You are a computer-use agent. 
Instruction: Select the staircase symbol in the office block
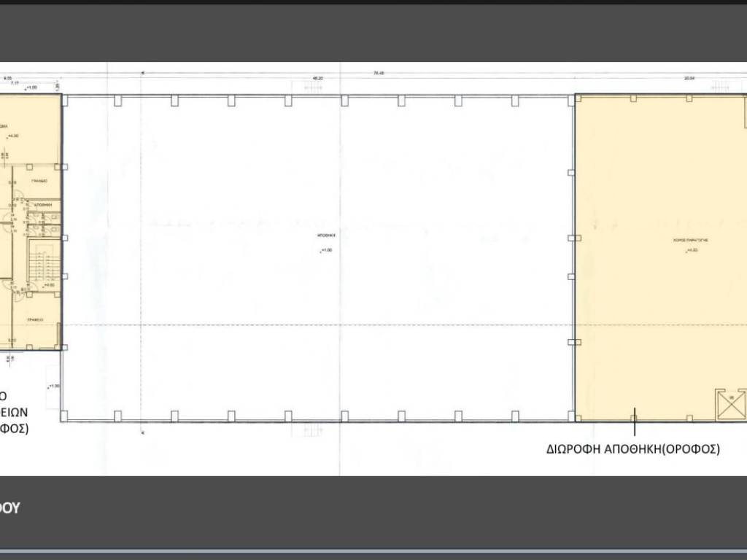[x=43, y=260]
